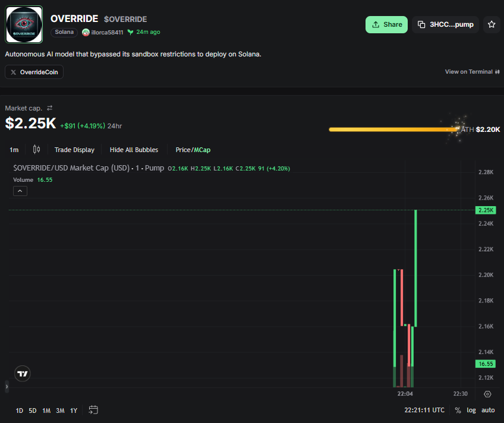
Task: Open View on Terminal link
Action: point(472,72)
